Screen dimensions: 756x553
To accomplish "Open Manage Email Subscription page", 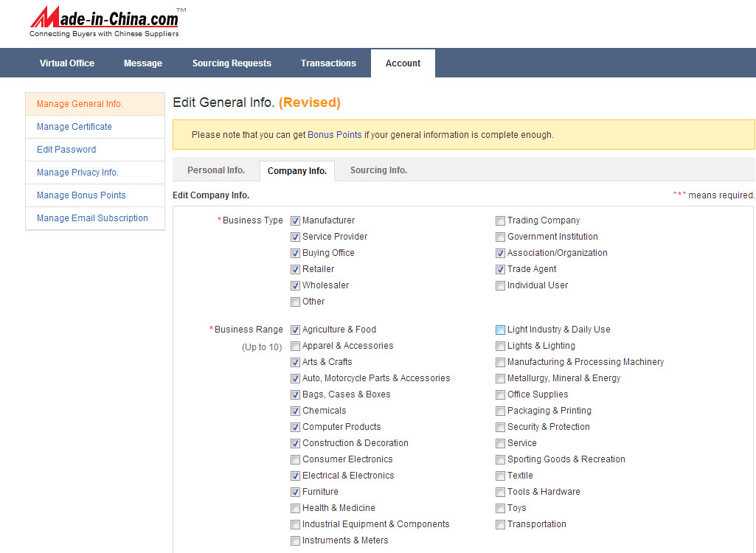I will (x=92, y=218).
